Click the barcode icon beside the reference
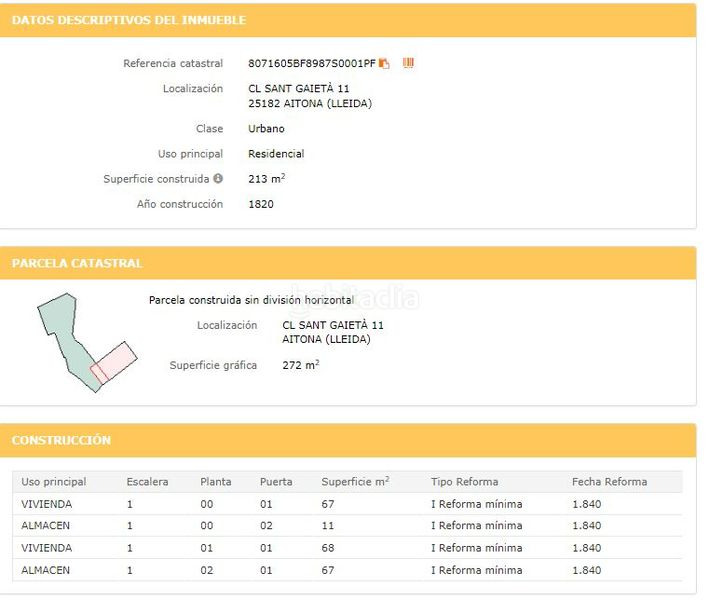The height and width of the screenshot is (600, 709). pos(408,63)
